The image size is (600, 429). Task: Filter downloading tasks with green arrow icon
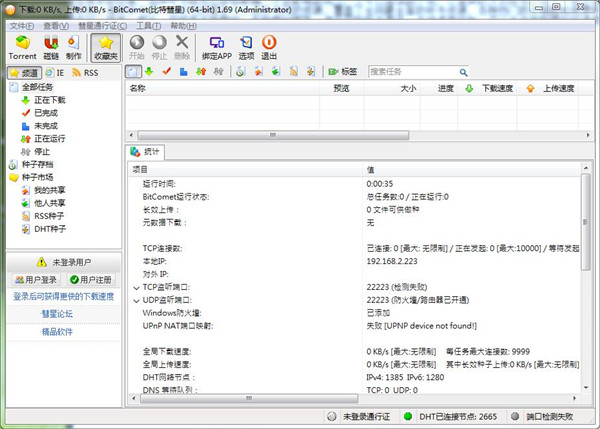tap(149, 72)
